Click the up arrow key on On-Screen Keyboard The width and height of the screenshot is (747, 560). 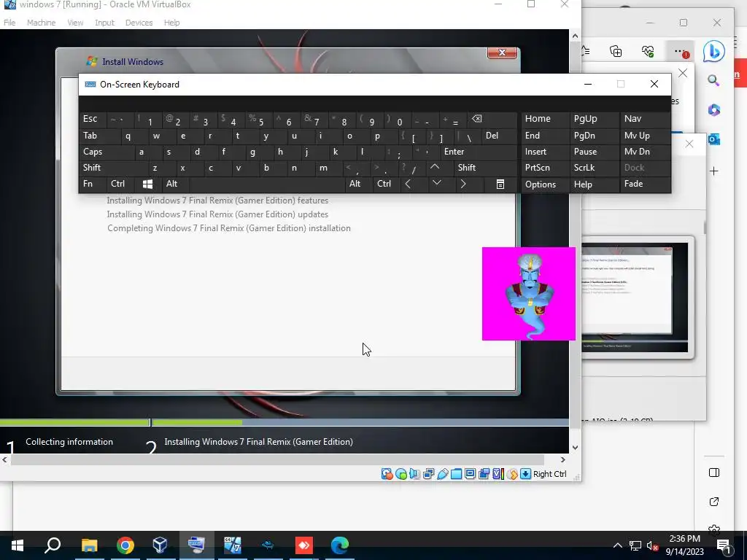tap(435, 167)
